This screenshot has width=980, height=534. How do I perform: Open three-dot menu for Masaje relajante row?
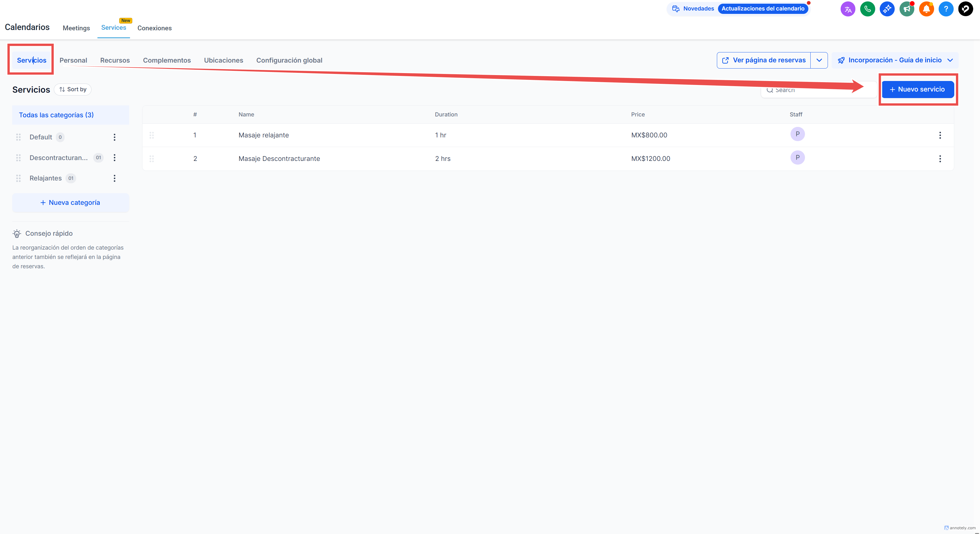tap(940, 135)
